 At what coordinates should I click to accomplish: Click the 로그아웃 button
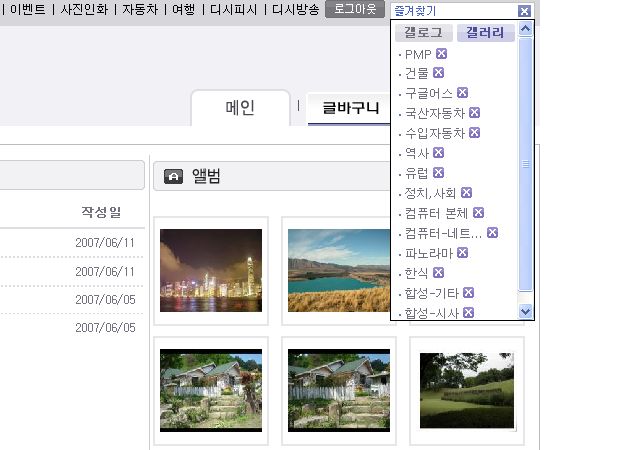tap(355, 9)
